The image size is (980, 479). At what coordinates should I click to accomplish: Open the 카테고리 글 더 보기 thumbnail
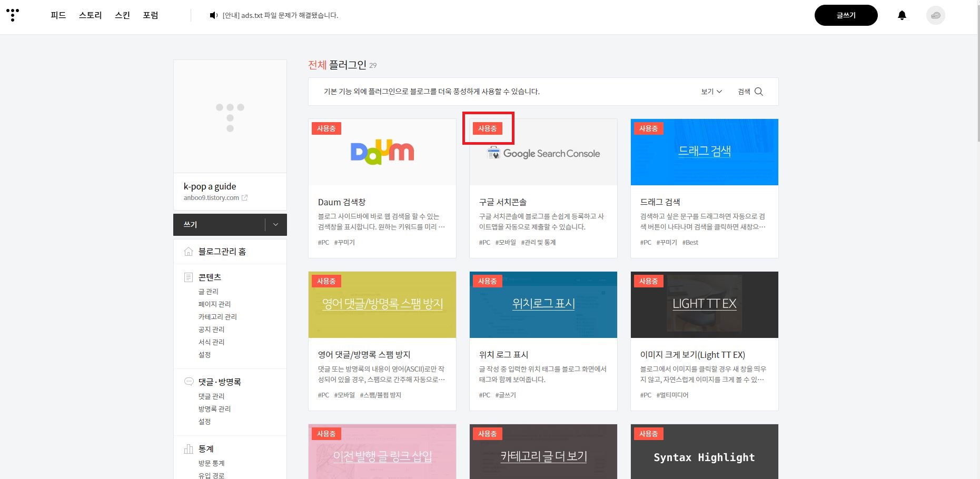543,452
